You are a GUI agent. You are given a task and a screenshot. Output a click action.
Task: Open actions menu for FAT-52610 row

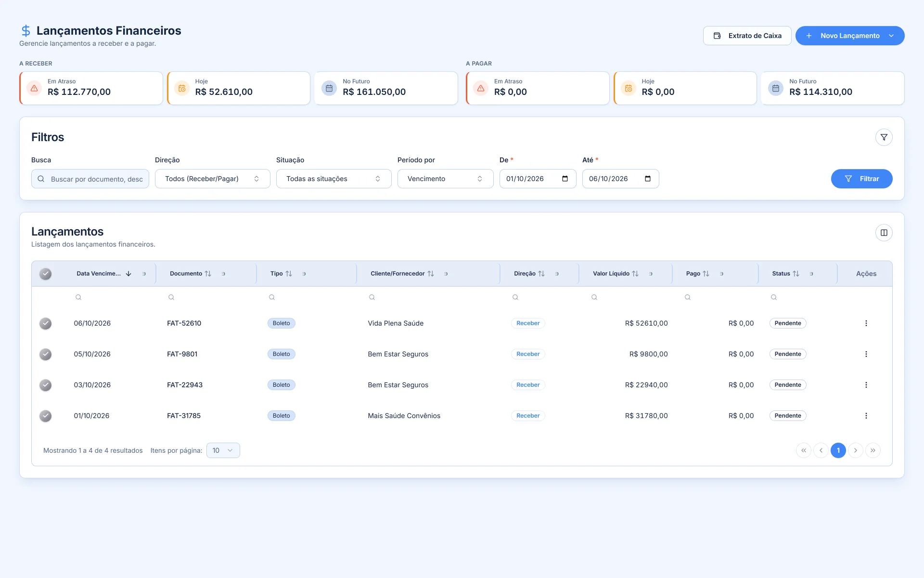click(866, 323)
